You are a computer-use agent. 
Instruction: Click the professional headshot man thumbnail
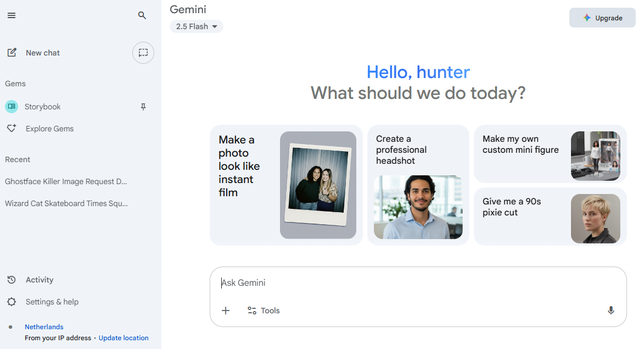418,207
